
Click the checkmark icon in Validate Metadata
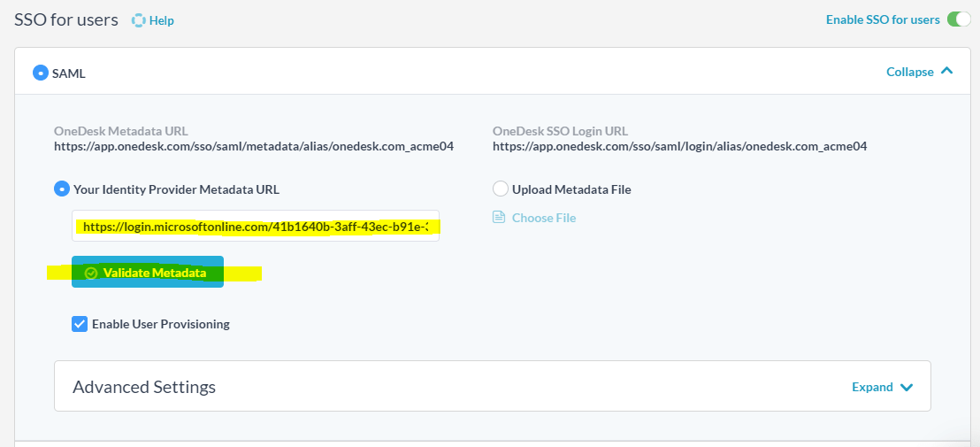click(91, 274)
